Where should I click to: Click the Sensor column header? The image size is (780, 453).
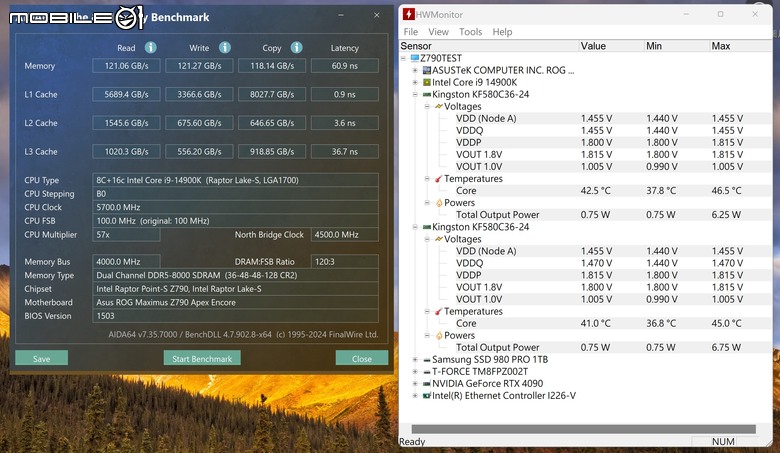(489, 46)
